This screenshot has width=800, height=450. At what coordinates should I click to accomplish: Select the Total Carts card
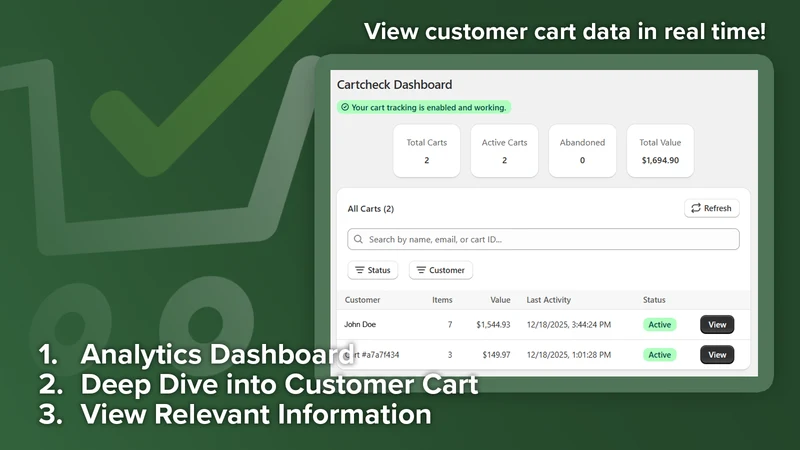(427, 151)
